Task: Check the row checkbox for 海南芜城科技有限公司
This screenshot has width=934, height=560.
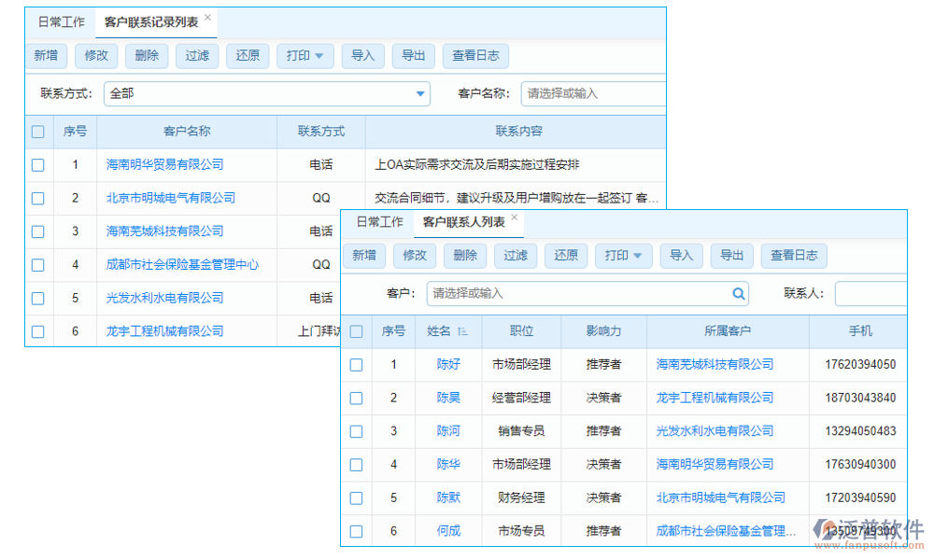Action: (37, 231)
